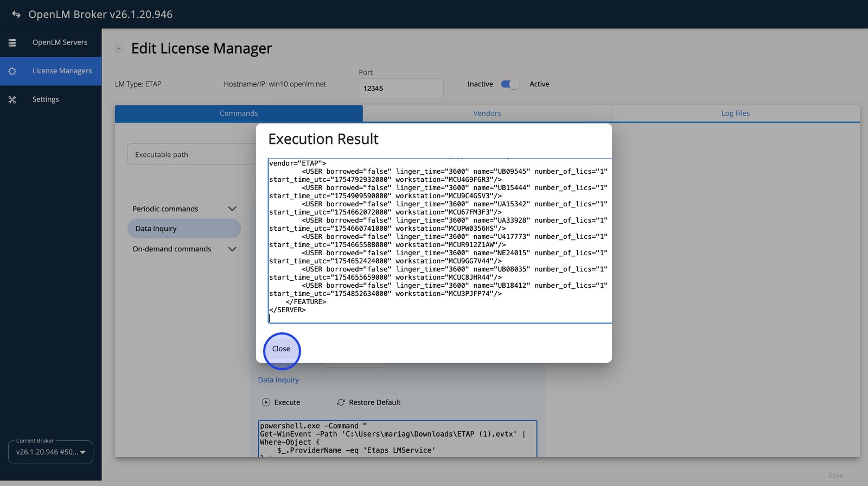The height and width of the screenshot is (486, 868).
Task: Expand On-demand commands chevron
Action: (x=232, y=249)
